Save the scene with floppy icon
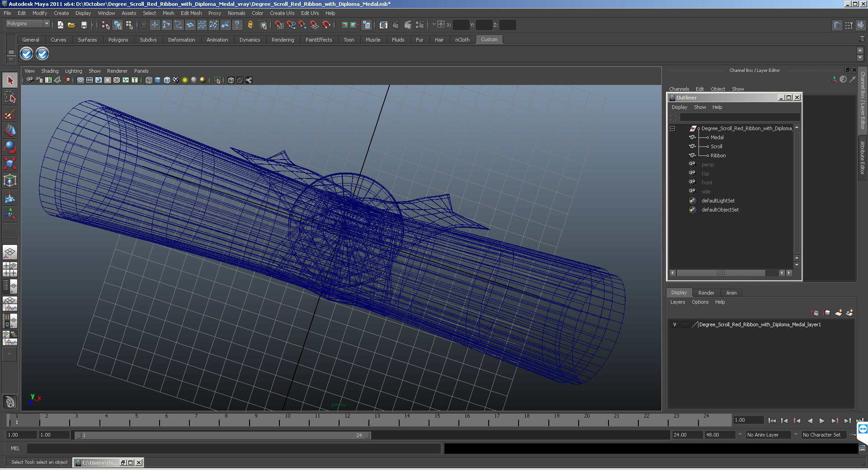 (84, 25)
